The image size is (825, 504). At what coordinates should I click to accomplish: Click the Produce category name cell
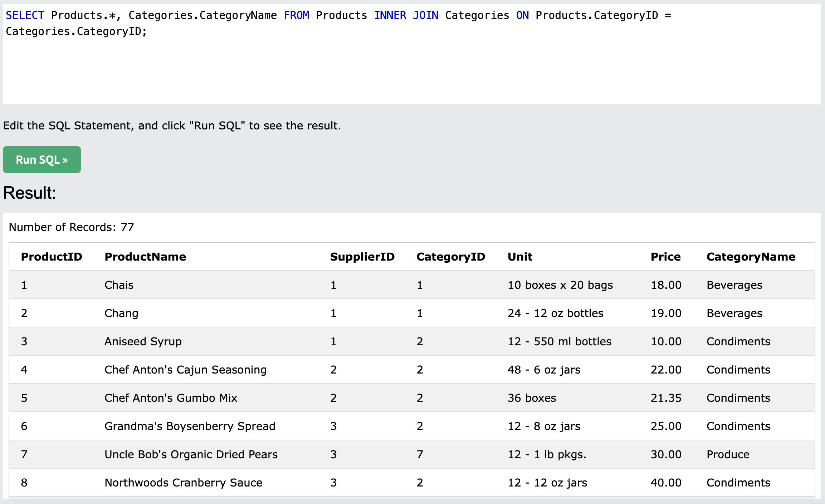pos(728,454)
